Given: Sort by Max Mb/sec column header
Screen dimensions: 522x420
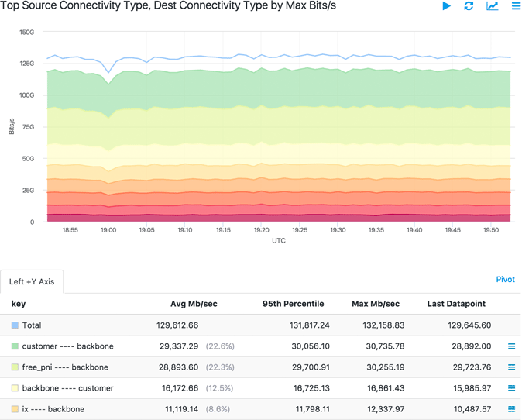Looking at the screenshot, I should [x=375, y=304].
